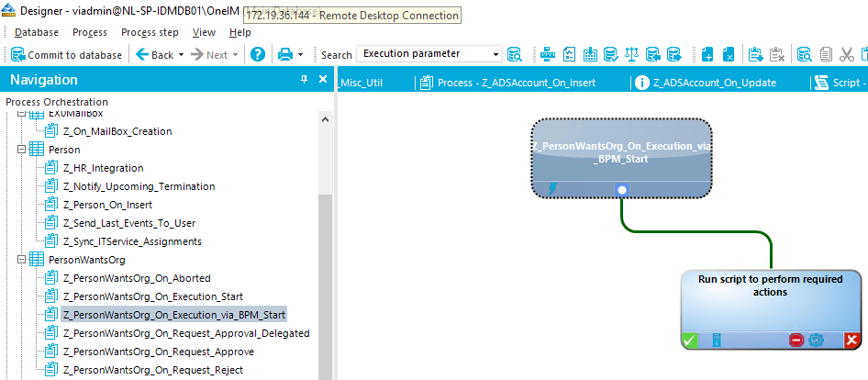Select Z_Notify_Upcoming_Termination process
Image resolution: width=868 pixels, height=380 pixels.
click(x=139, y=186)
